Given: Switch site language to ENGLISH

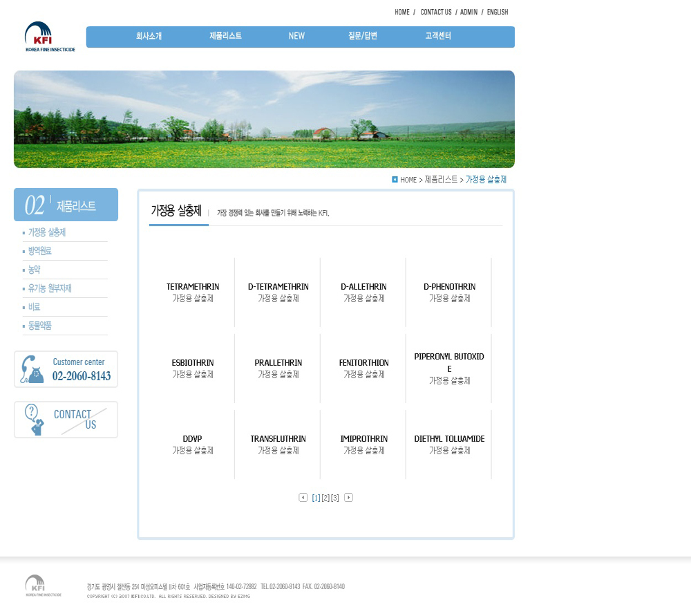Looking at the screenshot, I should 497,12.
